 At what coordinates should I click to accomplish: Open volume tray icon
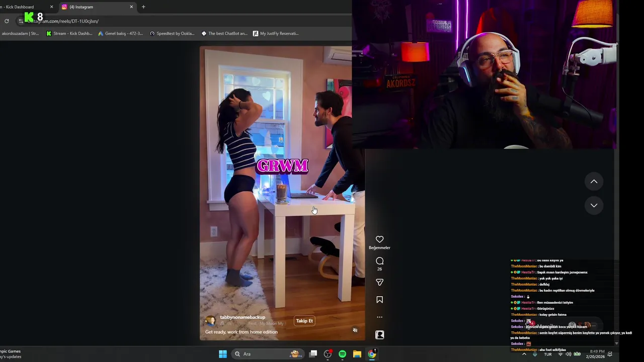[569, 354]
